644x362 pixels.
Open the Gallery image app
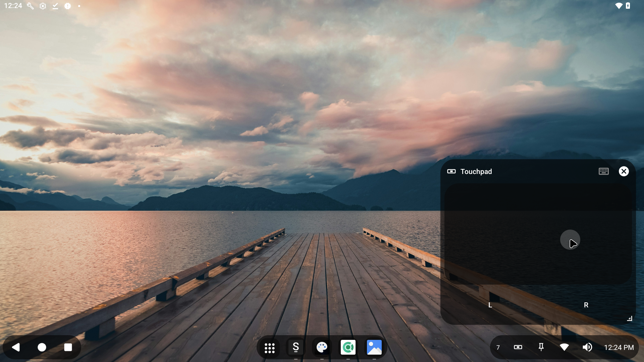tap(374, 348)
